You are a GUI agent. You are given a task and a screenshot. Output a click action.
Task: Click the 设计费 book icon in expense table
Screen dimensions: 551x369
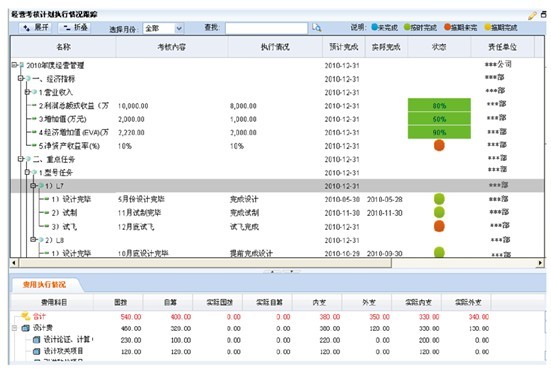click(26, 328)
